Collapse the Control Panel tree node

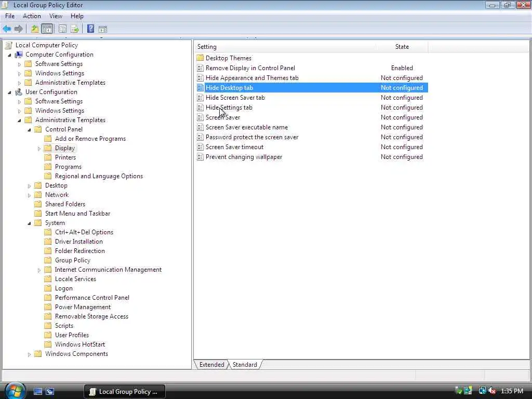[x=29, y=129]
